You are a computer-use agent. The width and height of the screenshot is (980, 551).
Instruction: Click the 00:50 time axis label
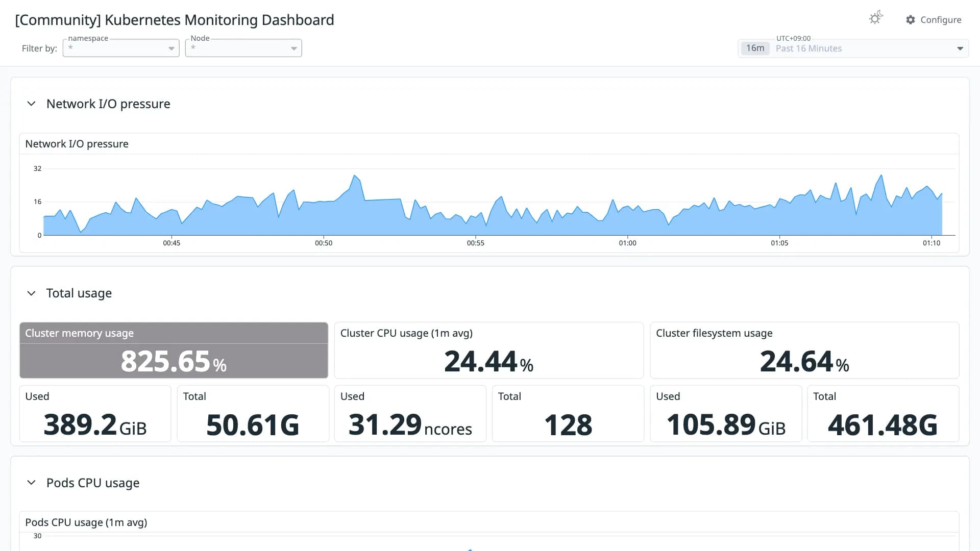[324, 243]
